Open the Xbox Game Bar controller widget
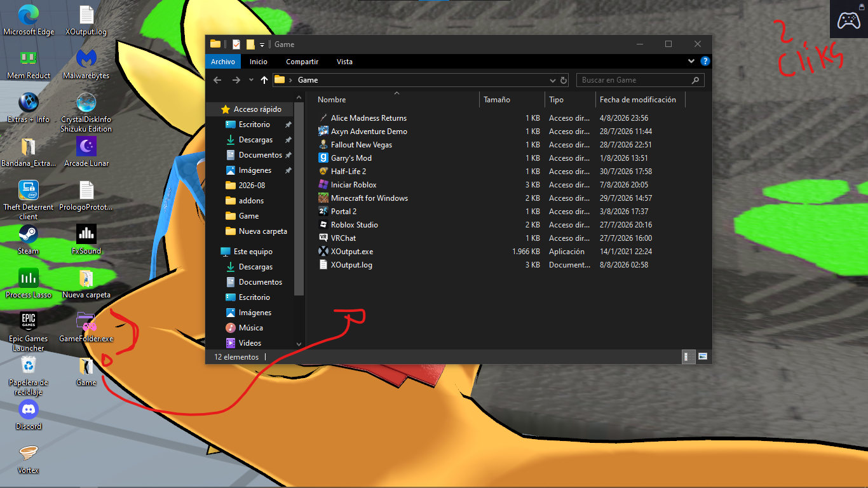The height and width of the screenshot is (488, 868). 848,20
